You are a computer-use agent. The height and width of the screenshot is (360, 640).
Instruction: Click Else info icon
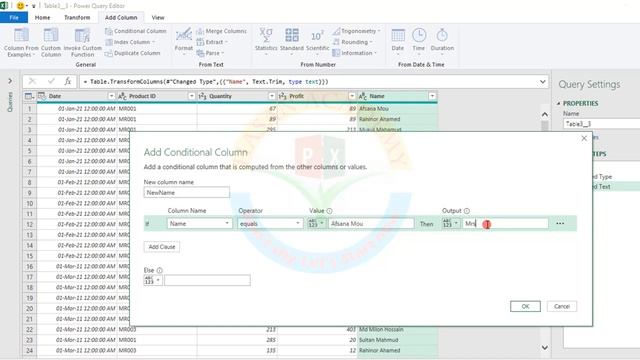pyautogui.click(x=160, y=270)
